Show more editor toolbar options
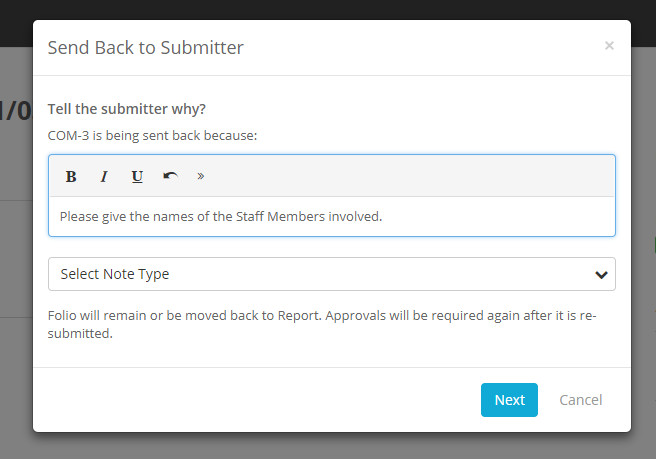This screenshot has width=656, height=459. (x=200, y=177)
